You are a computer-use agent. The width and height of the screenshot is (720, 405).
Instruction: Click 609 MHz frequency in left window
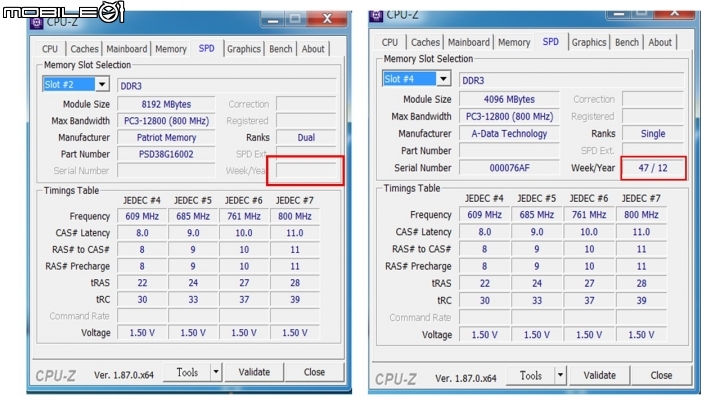coord(142,216)
